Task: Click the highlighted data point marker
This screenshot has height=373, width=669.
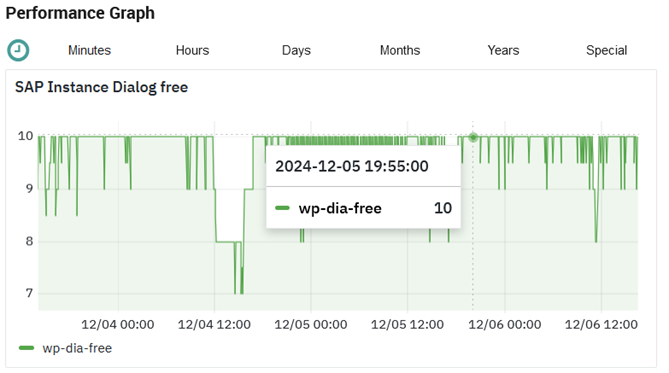Action: pyautogui.click(x=473, y=137)
